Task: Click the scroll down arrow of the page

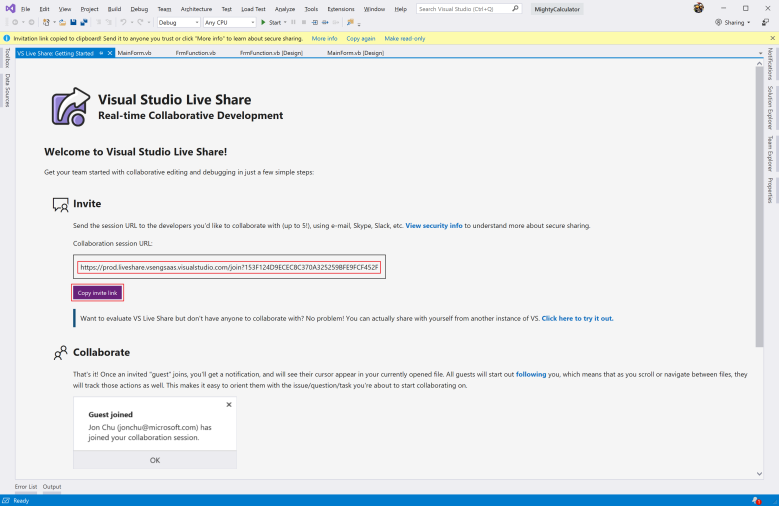Action: pyautogui.click(x=759, y=474)
